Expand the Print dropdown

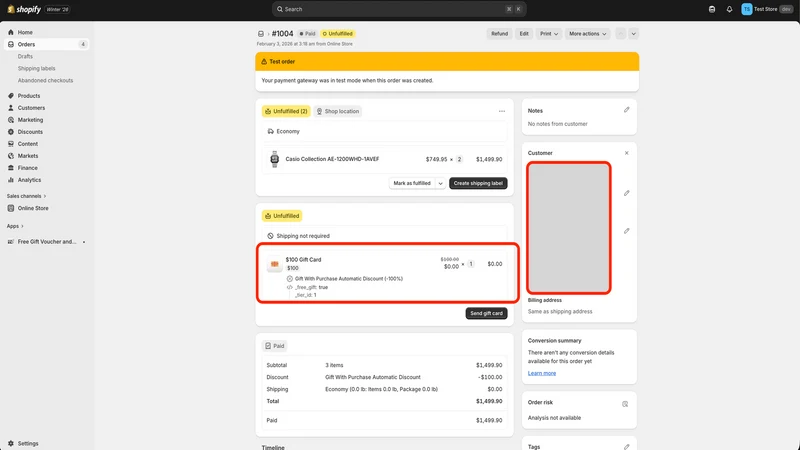[x=549, y=34]
